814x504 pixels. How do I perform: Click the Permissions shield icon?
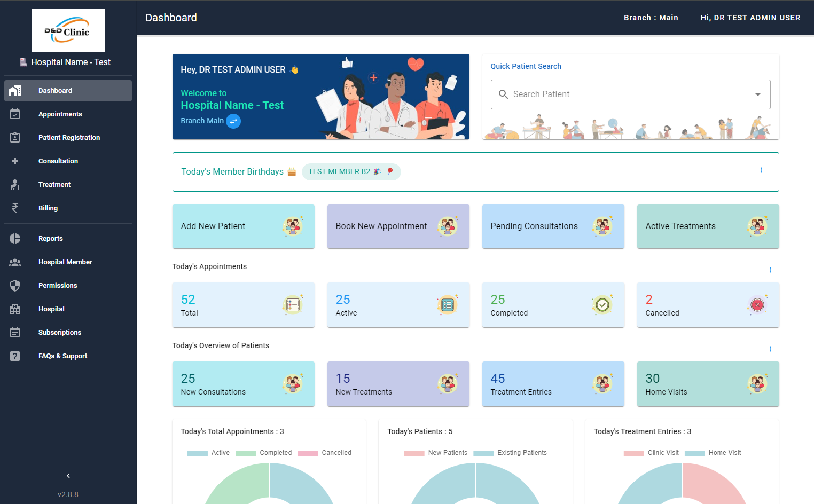(15, 286)
